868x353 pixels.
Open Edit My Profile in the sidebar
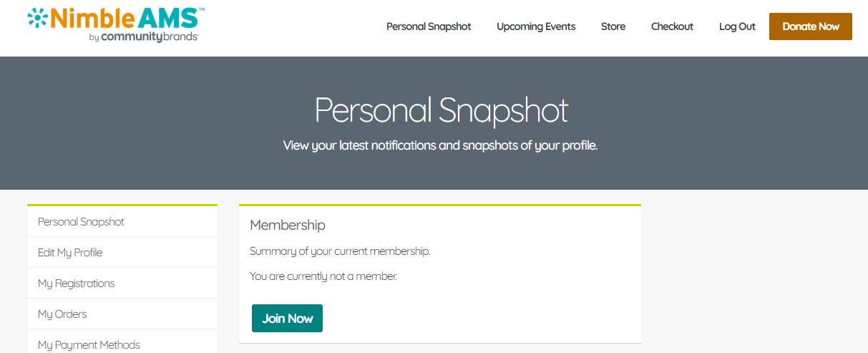click(70, 253)
